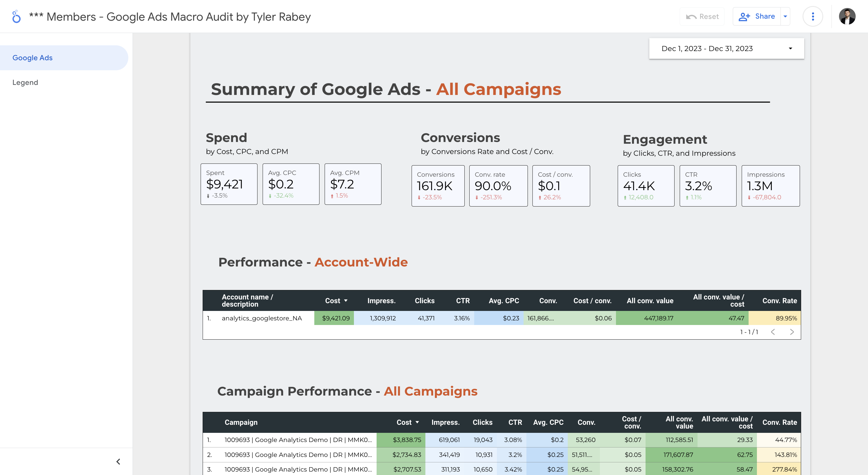Image resolution: width=868 pixels, height=475 pixels.
Task: Click the 19,043 clicks cell
Action: 480,440
